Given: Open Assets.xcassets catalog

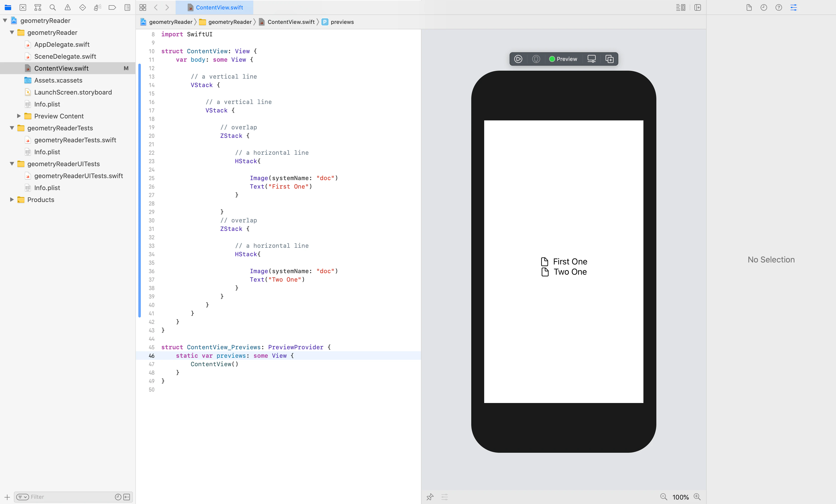Looking at the screenshot, I should pyautogui.click(x=58, y=80).
